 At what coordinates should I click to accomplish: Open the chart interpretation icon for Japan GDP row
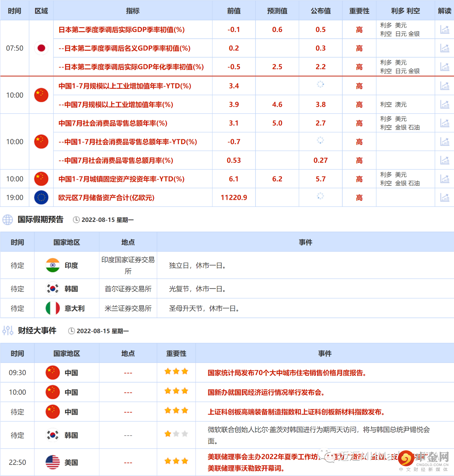[x=445, y=29]
